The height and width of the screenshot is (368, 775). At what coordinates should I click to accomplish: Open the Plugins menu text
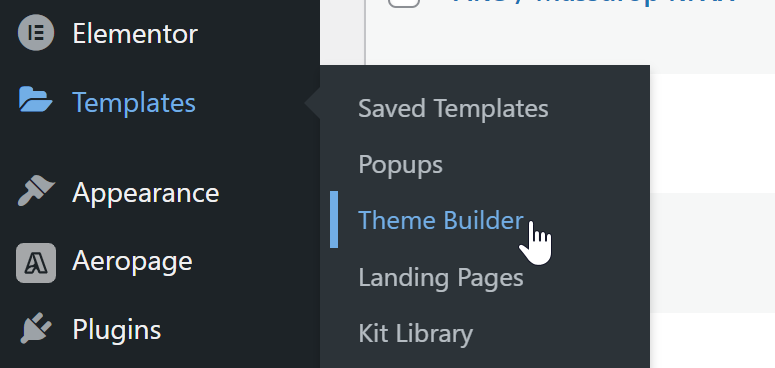(117, 329)
